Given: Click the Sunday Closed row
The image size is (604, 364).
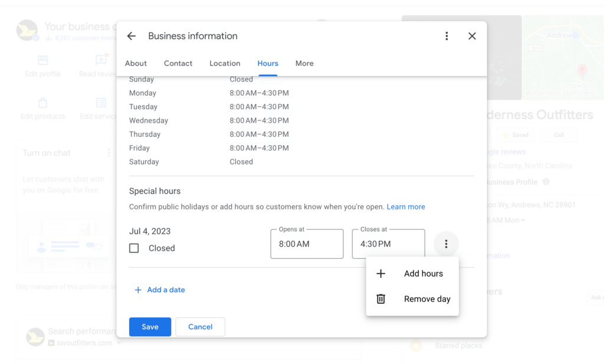Looking at the screenshot, I should tap(191, 79).
